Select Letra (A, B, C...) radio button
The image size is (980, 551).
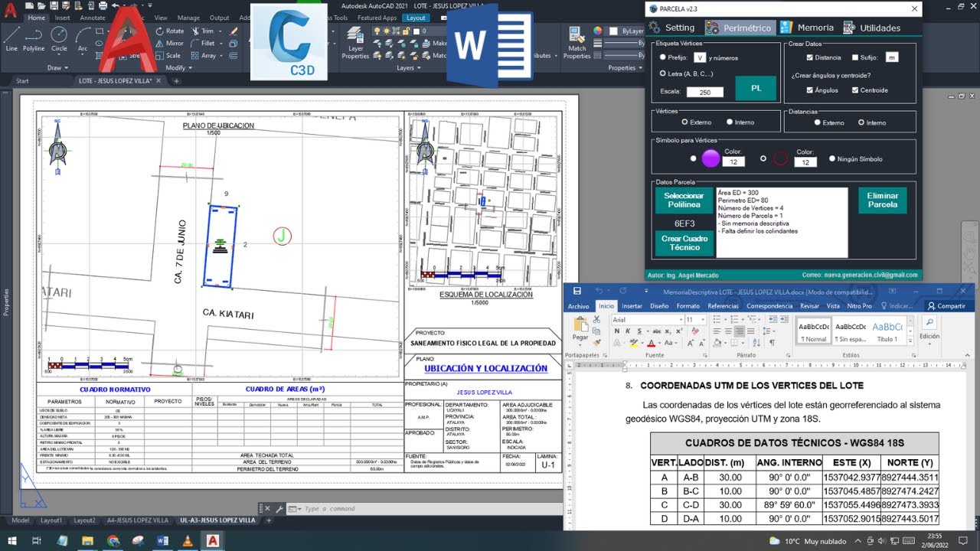(x=663, y=73)
